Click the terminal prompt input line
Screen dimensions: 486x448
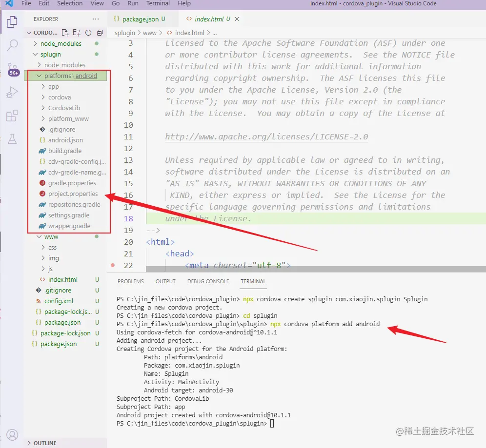pos(272,424)
